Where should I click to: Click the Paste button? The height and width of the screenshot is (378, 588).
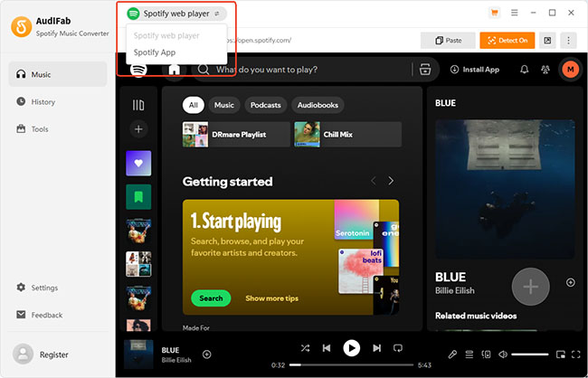[x=448, y=41]
